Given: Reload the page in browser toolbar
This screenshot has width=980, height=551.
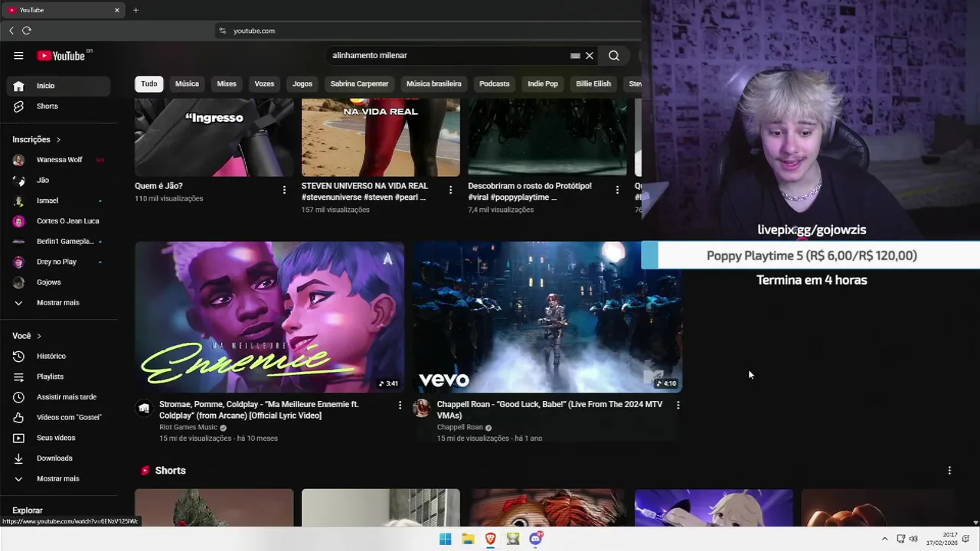Looking at the screenshot, I should coord(27,31).
